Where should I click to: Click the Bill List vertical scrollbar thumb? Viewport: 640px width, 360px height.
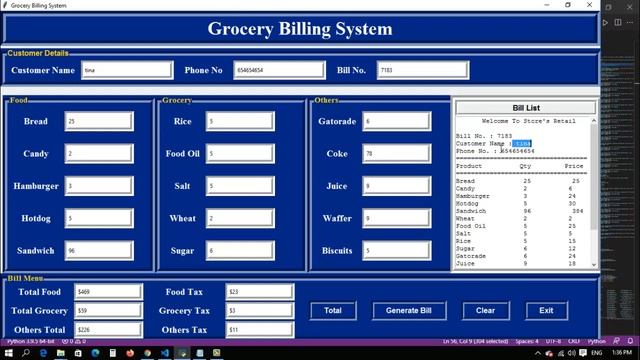[594, 176]
